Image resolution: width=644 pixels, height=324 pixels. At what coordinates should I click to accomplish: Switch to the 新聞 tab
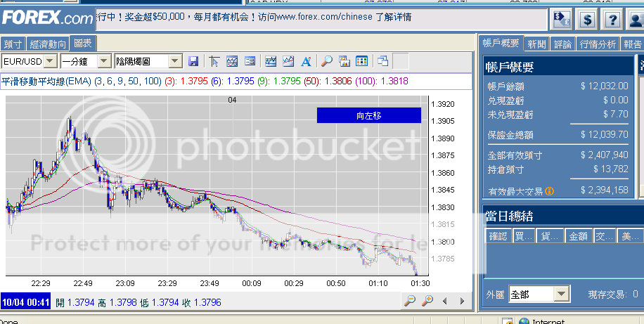click(536, 44)
